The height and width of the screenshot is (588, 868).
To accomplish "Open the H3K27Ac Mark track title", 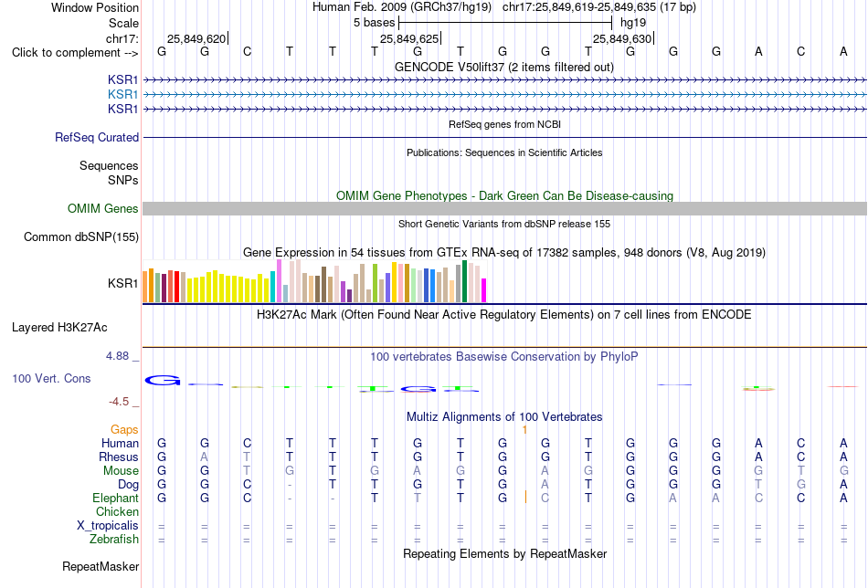I will [x=504, y=315].
